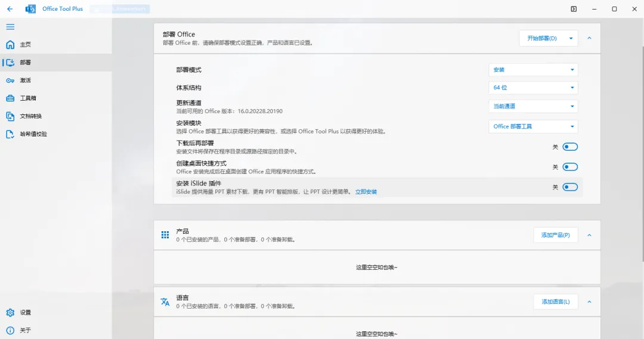Open the 激活 activation page
The height and width of the screenshot is (339, 644).
click(56, 80)
